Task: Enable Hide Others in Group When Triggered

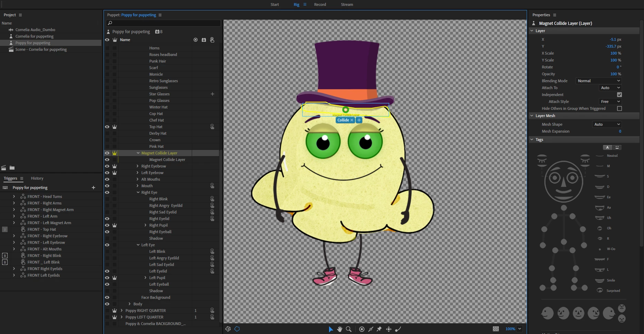Action: pos(620,108)
